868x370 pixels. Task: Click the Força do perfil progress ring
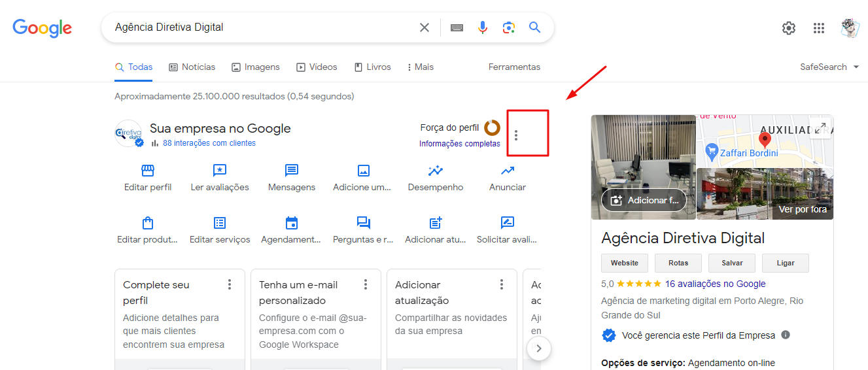pos(493,127)
